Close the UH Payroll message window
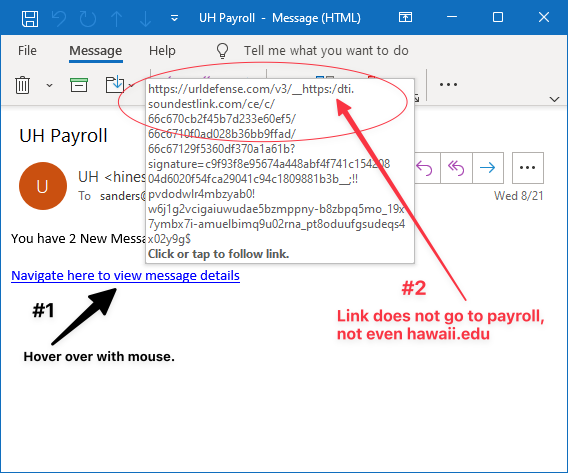 (544, 17)
